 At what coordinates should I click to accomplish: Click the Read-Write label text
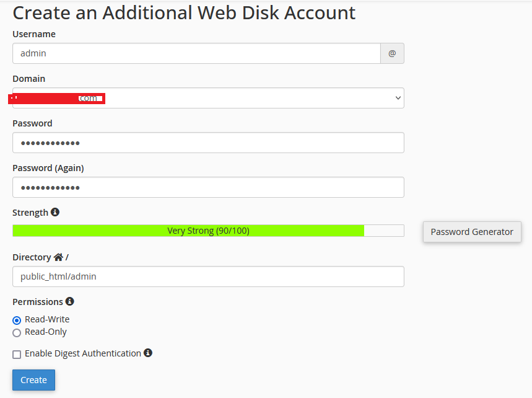(47, 319)
